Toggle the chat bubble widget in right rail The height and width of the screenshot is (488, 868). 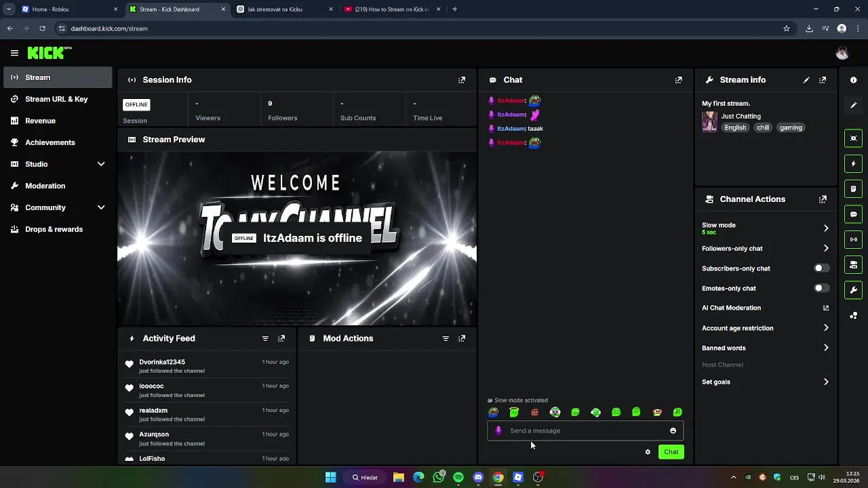853,214
